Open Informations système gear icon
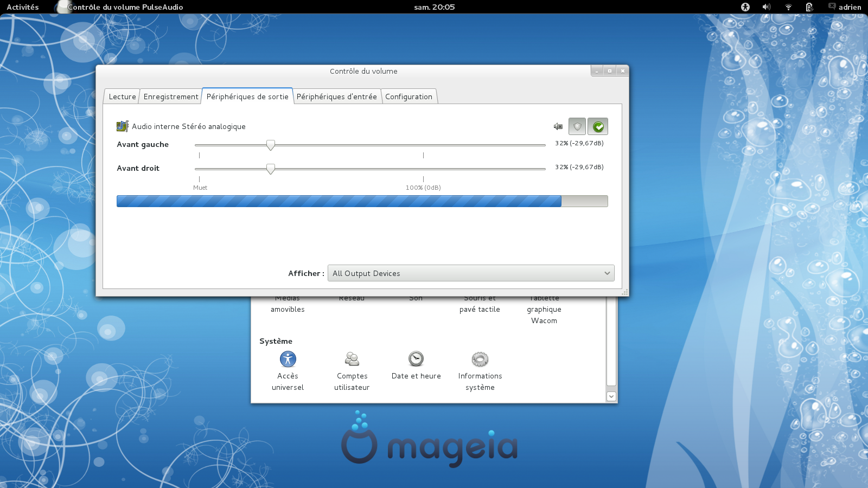868x488 pixels. (x=480, y=359)
